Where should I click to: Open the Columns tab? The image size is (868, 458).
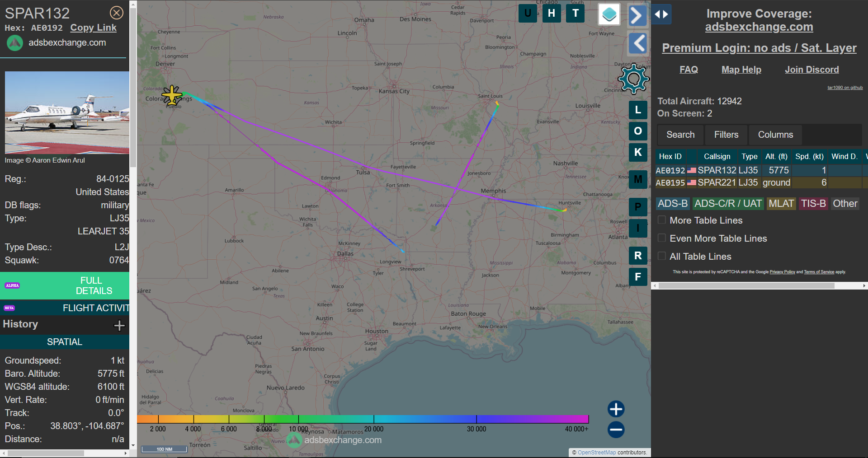point(775,135)
